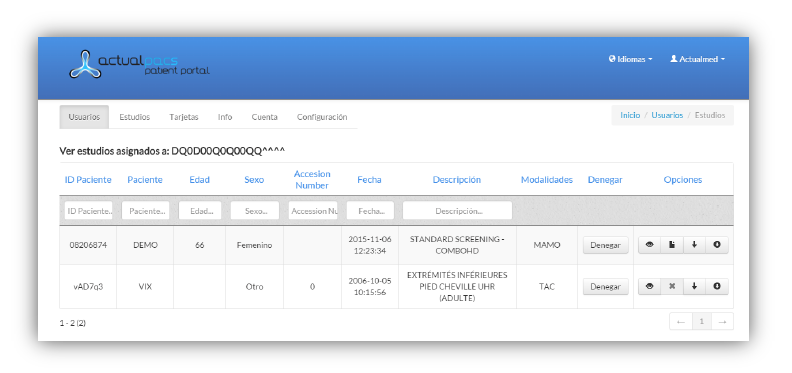Click the Femenino cell
The width and height of the screenshot is (792, 373).
coord(255,245)
